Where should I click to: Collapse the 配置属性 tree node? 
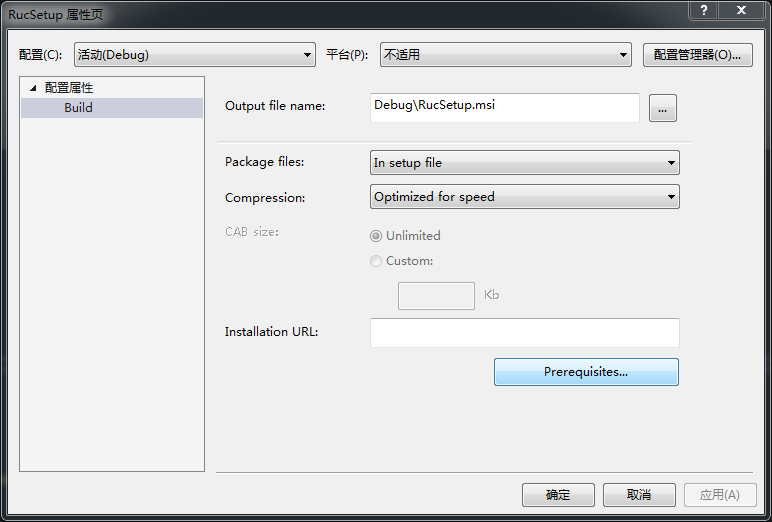click(33, 88)
